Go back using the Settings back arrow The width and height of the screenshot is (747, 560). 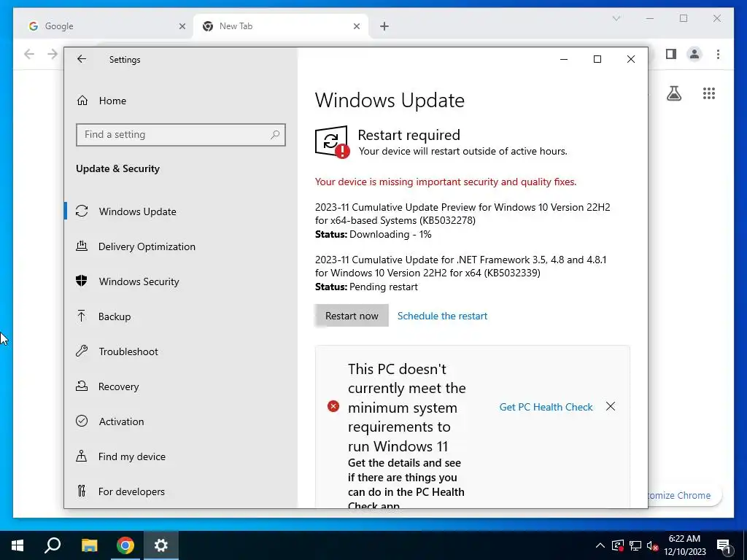pyautogui.click(x=82, y=59)
